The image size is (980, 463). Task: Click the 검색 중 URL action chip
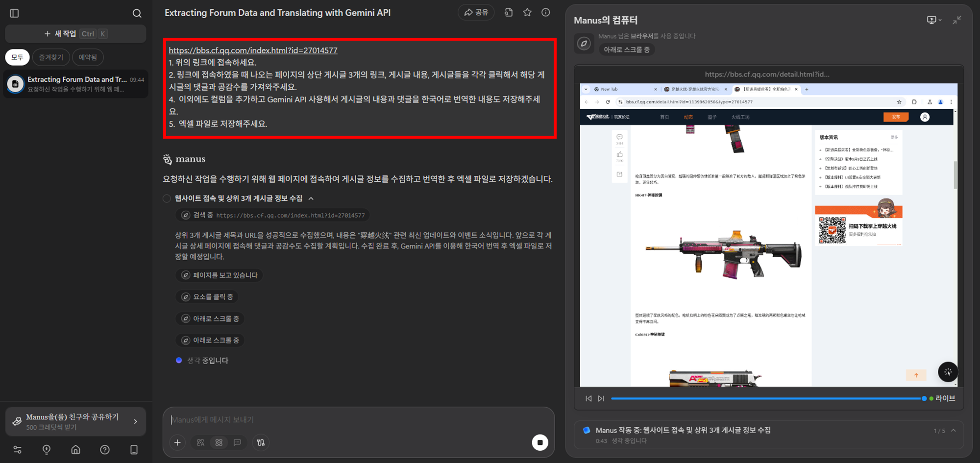point(273,215)
